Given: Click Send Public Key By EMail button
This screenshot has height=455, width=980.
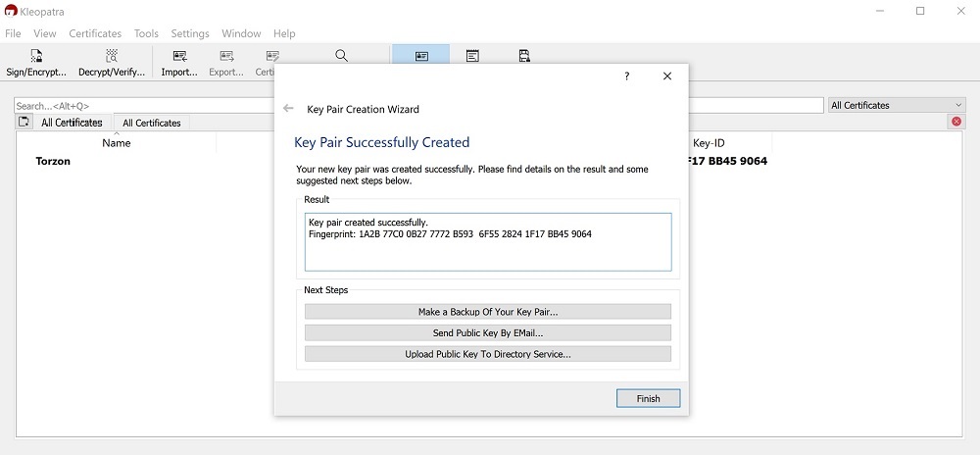Looking at the screenshot, I should coord(487,333).
